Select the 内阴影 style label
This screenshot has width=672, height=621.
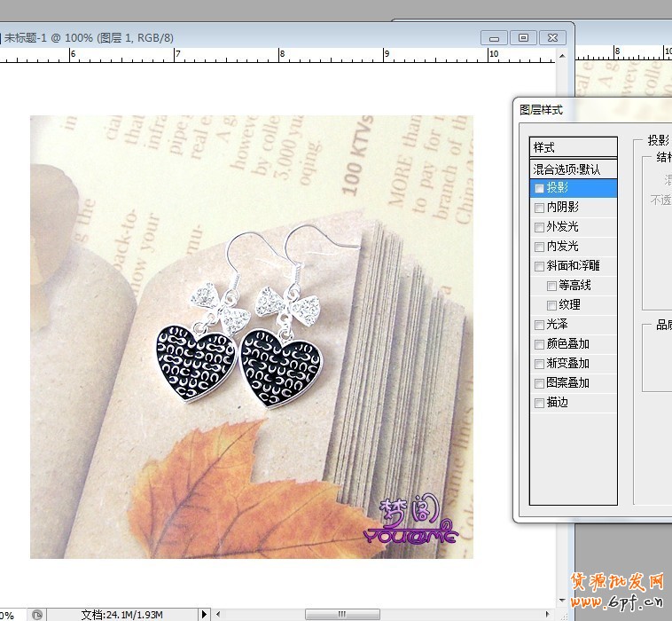(x=563, y=207)
